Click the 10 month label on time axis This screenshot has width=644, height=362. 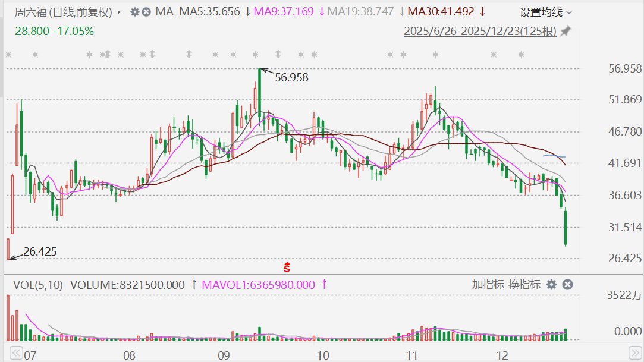click(323, 355)
